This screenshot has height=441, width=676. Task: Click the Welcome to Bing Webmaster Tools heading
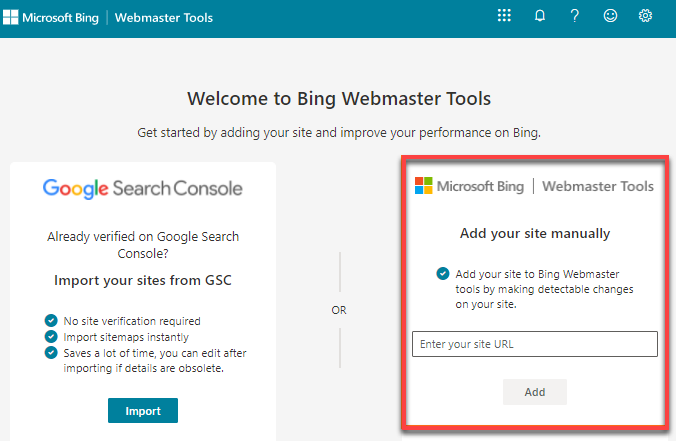339,99
